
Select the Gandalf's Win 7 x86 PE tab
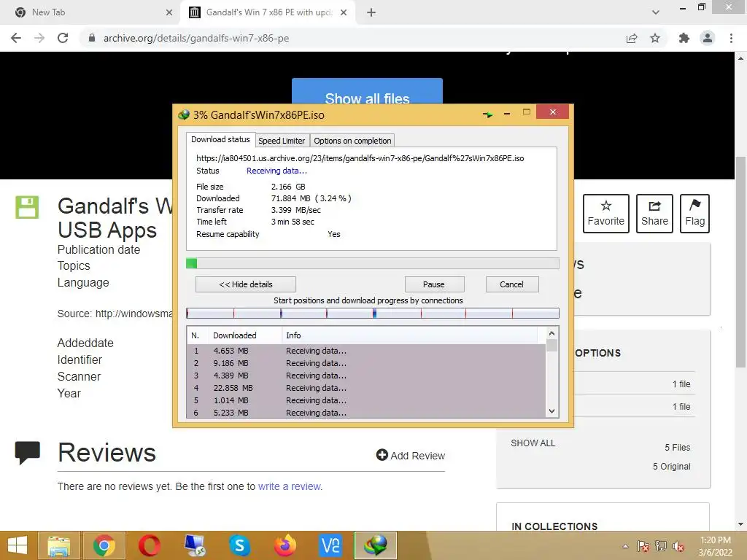pos(268,12)
